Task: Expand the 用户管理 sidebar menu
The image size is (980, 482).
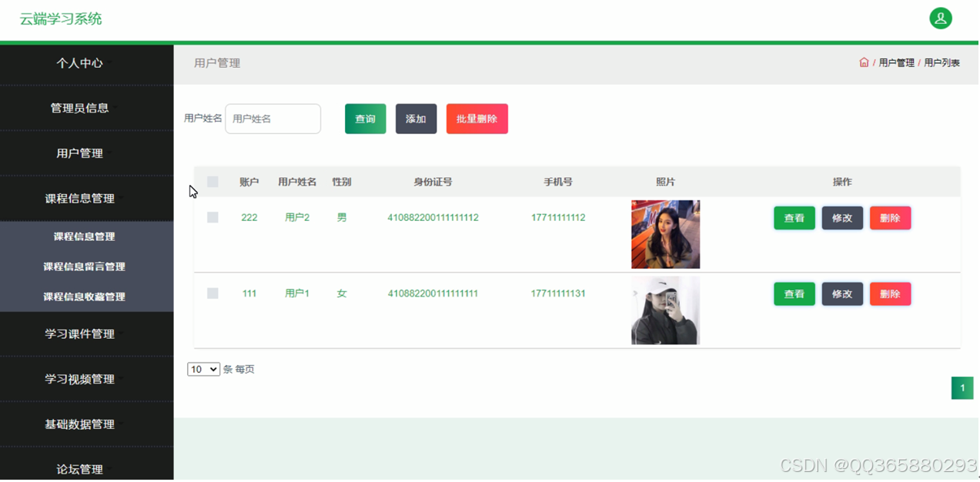Action: pyautogui.click(x=79, y=153)
